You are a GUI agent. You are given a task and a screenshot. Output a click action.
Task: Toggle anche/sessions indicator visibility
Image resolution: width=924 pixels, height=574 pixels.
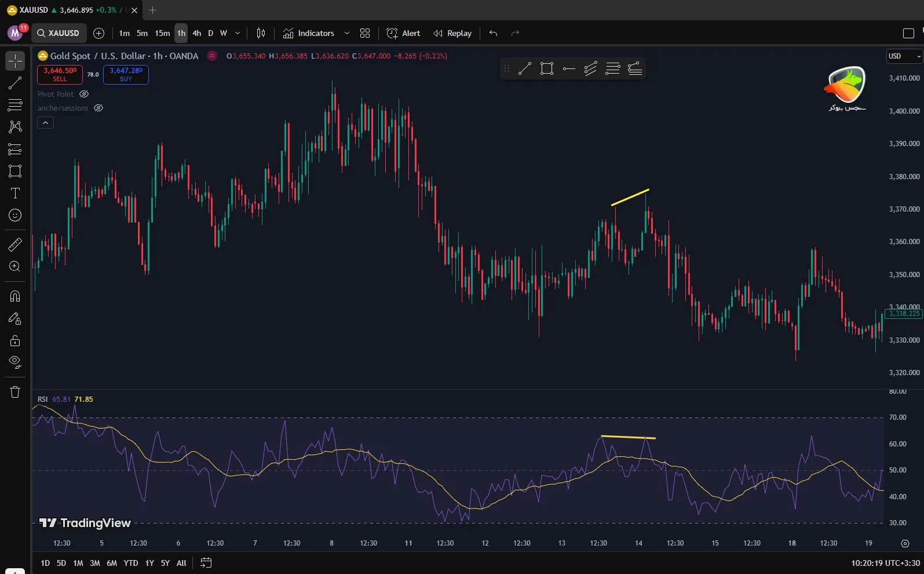[98, 108]
